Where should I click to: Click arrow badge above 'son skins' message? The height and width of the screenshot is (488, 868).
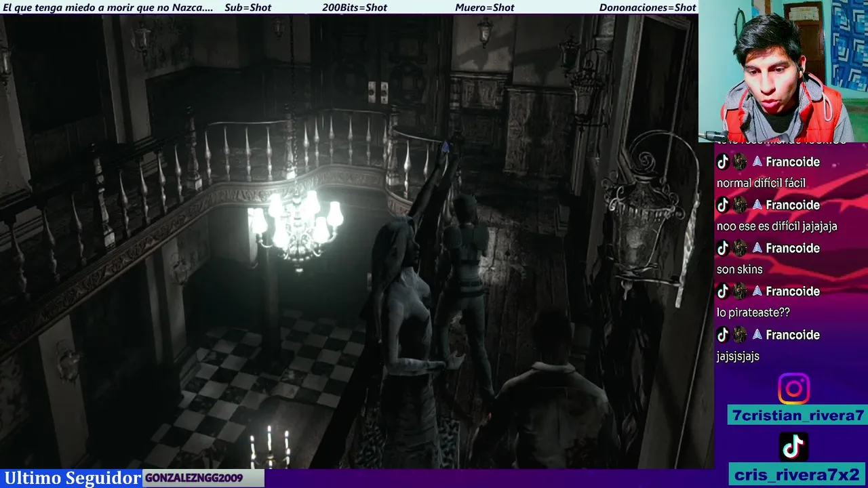[x=757, y=248]
